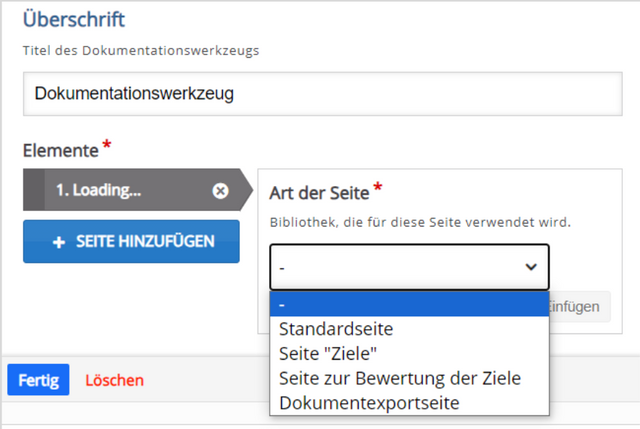Click the partially hidden Einfügen button
Screen dimensions: 640x429
point(580,307)
